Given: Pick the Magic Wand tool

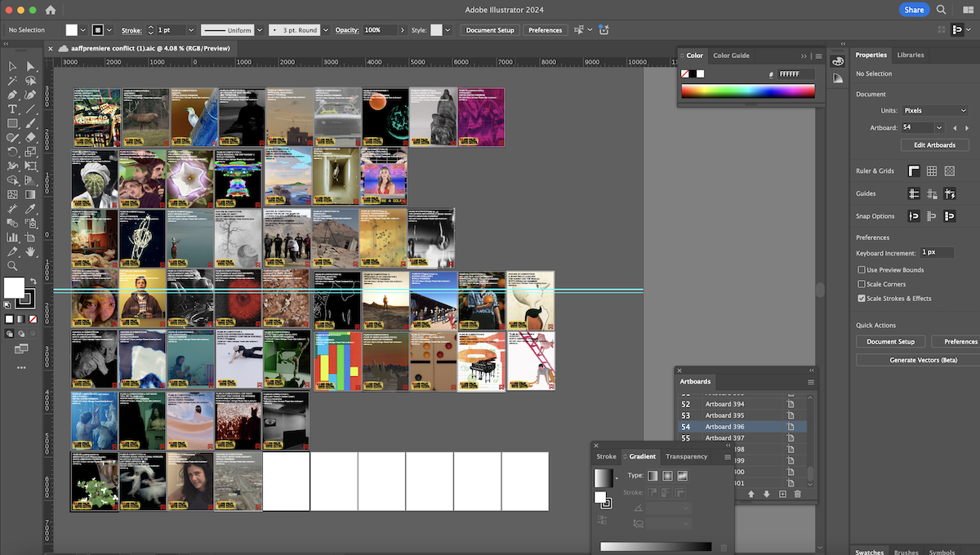Looking at the screenshot, I should [x=13, y=81].
